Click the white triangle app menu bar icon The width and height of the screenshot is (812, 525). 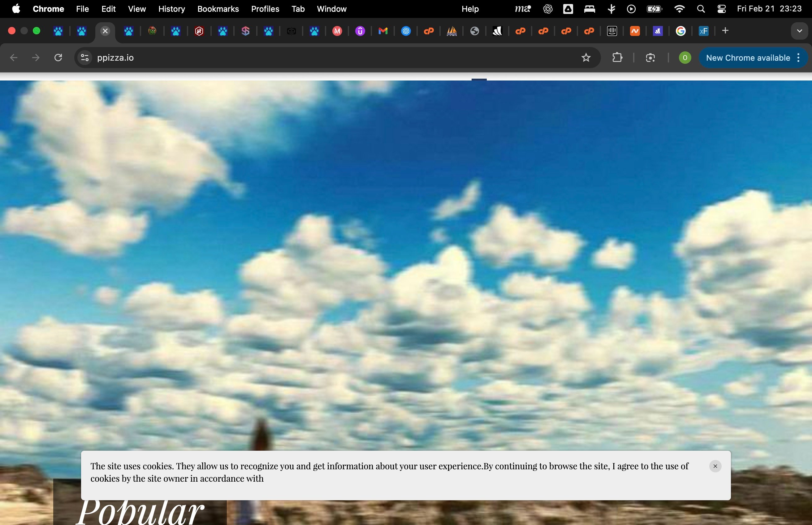[x=568, y=9]
